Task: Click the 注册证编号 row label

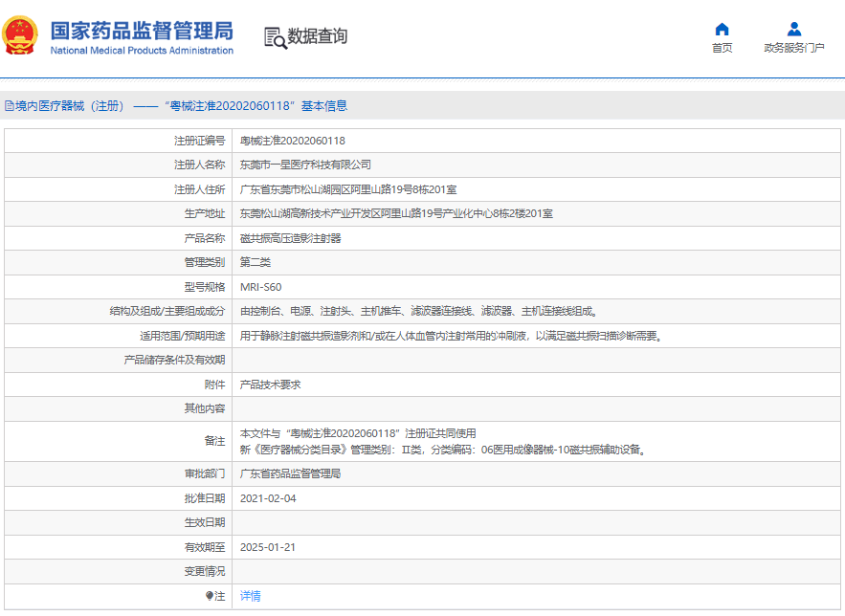Action: click(x=199, y=141)
